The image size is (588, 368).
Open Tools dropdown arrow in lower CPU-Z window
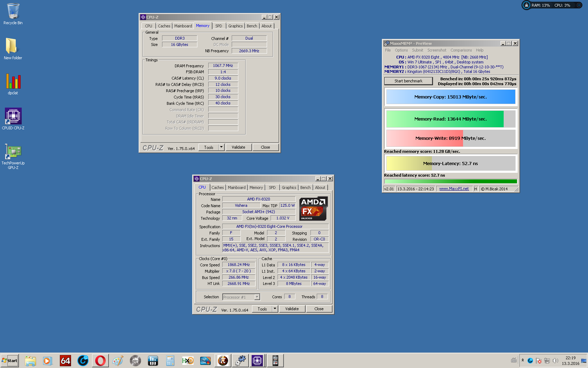pyautogui.click(x=275, y=309)
